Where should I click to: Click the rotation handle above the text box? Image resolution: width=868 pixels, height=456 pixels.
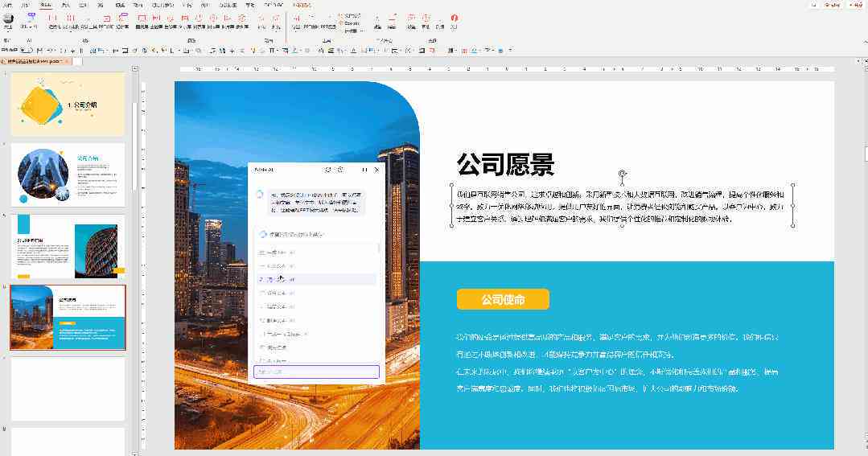(x=622, y=174)
